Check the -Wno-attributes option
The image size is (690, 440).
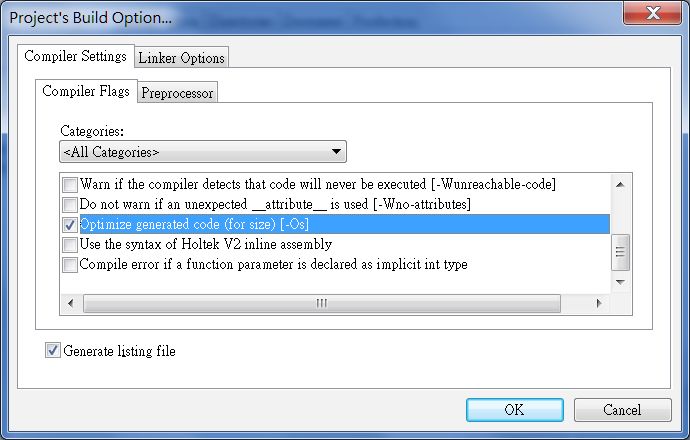pyautogui.click(x=70, y=205)
